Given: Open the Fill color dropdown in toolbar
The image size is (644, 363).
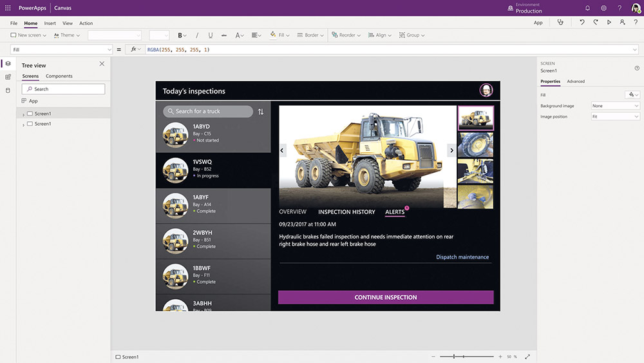Looking at the screenshot, I should (x=279, y=35).
